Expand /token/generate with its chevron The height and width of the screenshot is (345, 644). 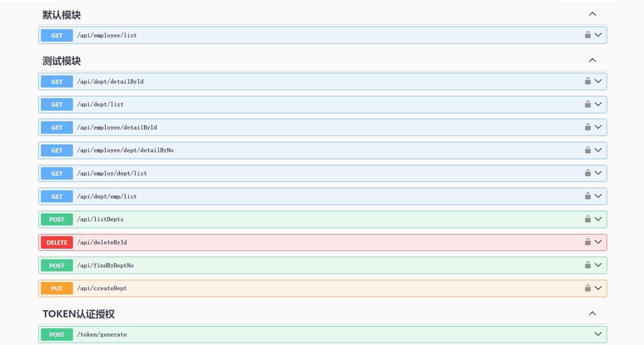tap(598, 334)
